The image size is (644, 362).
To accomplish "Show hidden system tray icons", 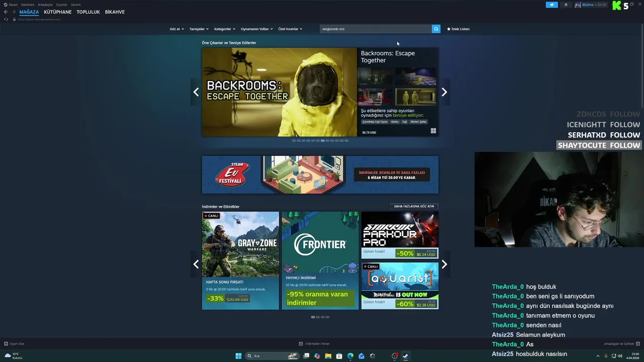I will 598,356.
